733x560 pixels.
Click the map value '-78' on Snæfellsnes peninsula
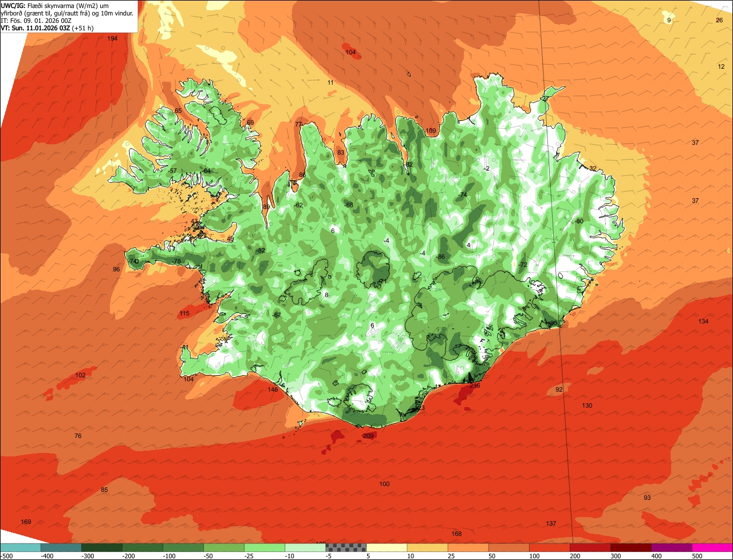(176, 261)
